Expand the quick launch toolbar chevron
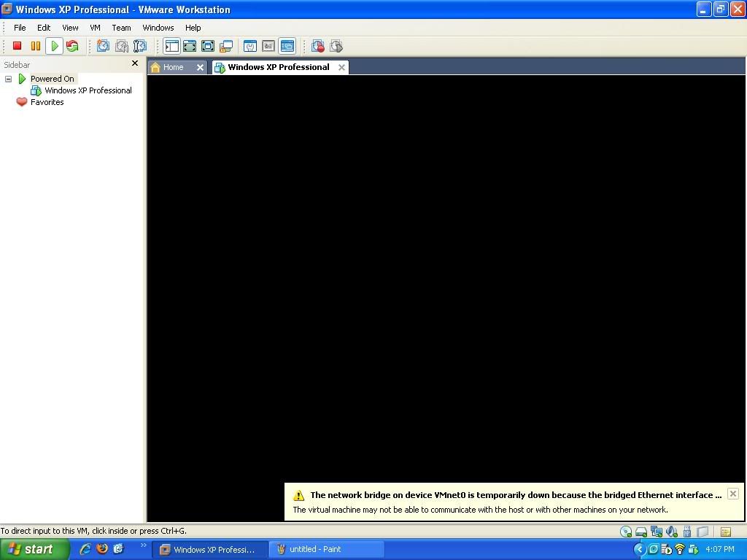Screen dimensions: 747x560 pos(144,545)
